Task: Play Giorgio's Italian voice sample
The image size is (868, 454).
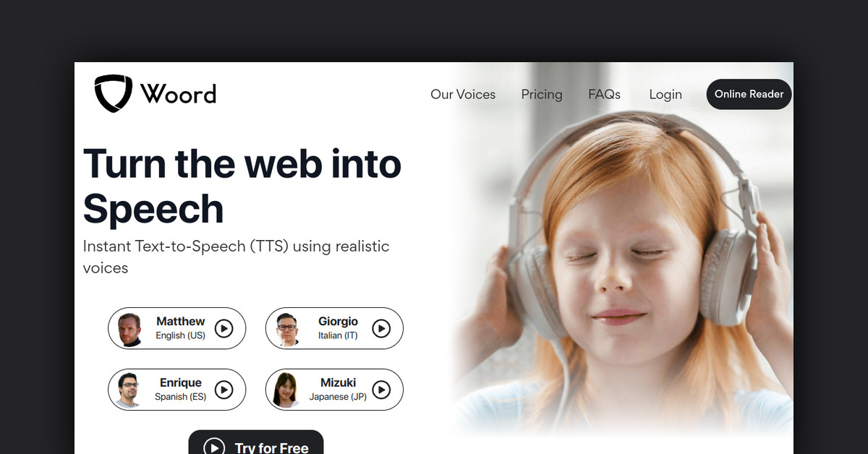Action: (x=380, y=329)
